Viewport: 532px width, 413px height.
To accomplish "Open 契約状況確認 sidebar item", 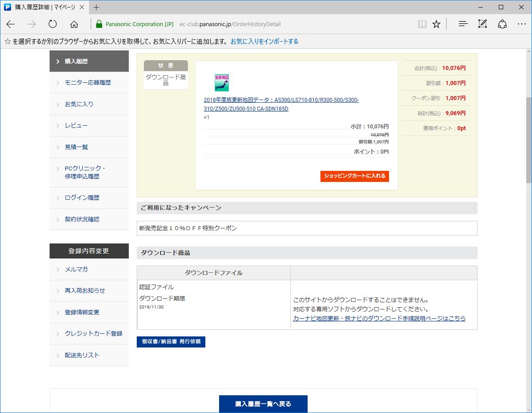I will 89,219.
